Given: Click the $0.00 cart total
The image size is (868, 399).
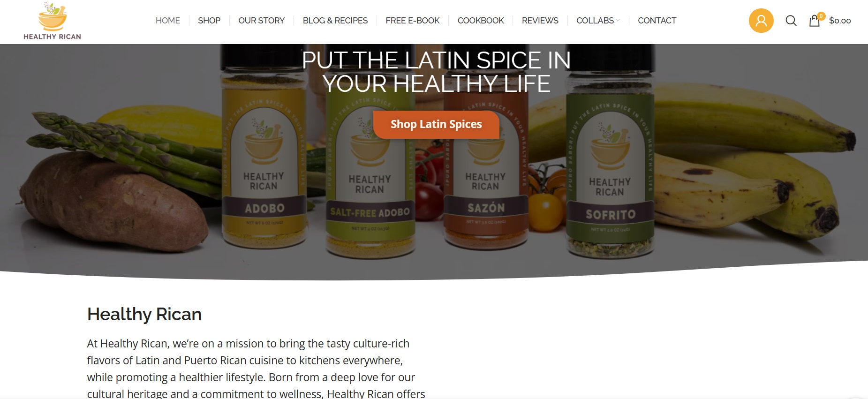Looking at the screenshot, I should tap(840, 21).
